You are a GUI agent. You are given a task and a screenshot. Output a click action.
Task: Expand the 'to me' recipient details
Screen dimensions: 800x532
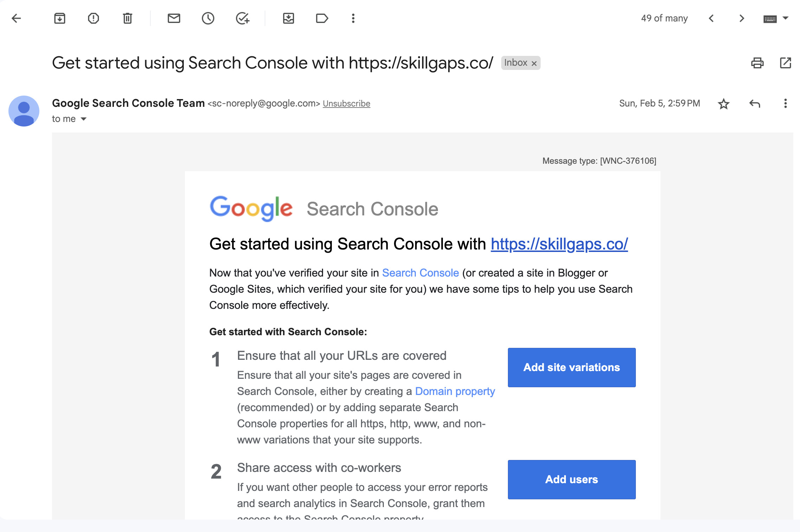tap(84, 119)
